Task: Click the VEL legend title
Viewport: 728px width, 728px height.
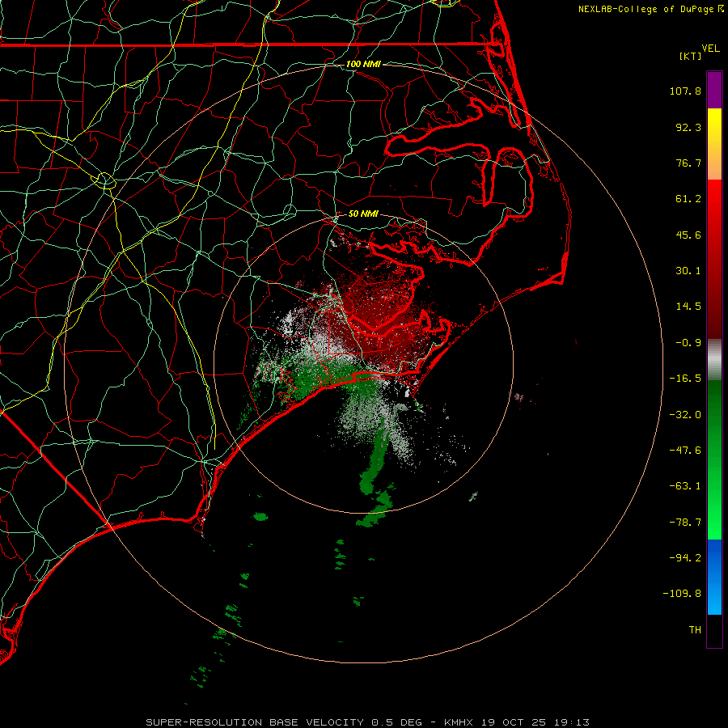Action: pyautogui.click(x=710, y=49)
